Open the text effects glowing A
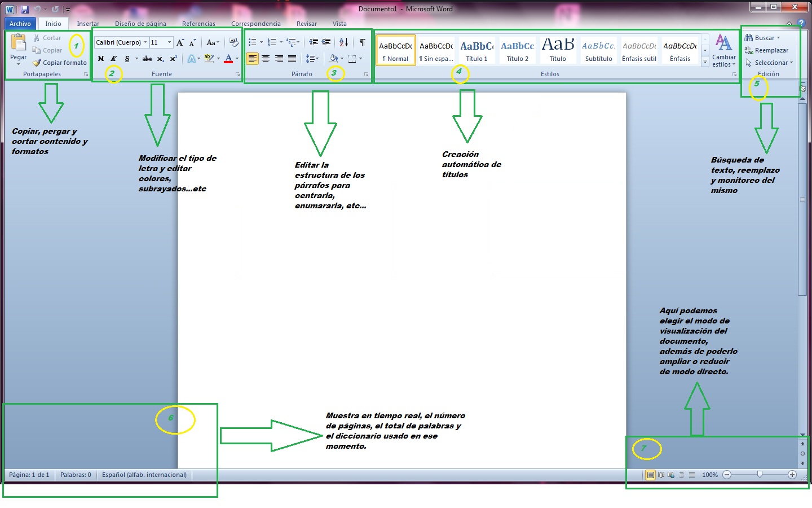The image size is (812, 508). [x=192, y=59]
